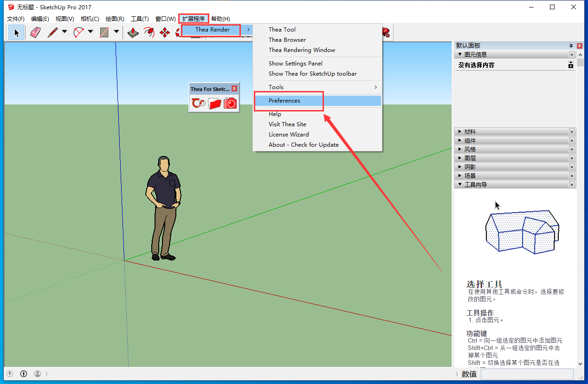Click the 数值 measurements input box

(x=527, y=374)
